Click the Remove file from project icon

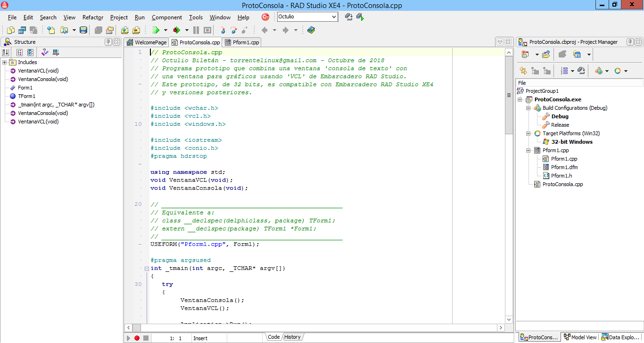(136, 30)
